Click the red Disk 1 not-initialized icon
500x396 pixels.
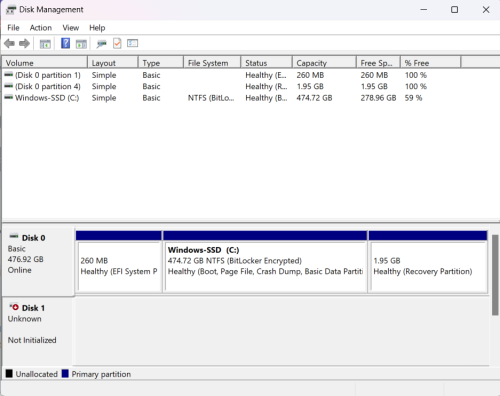pyautogui.click(x=14, y=307)
